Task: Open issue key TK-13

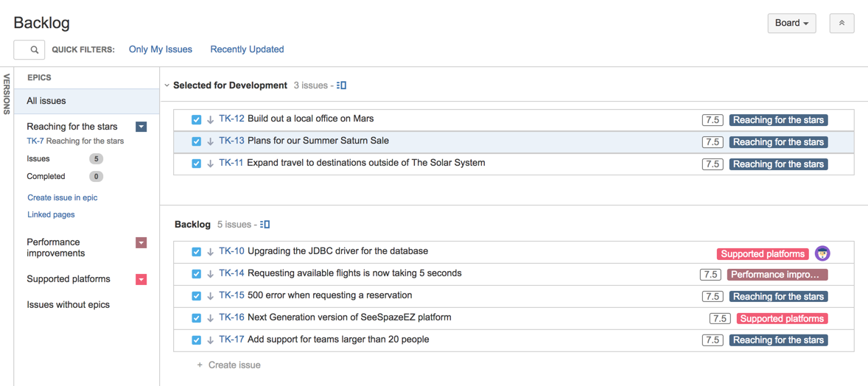Action: tap(231, 141)
